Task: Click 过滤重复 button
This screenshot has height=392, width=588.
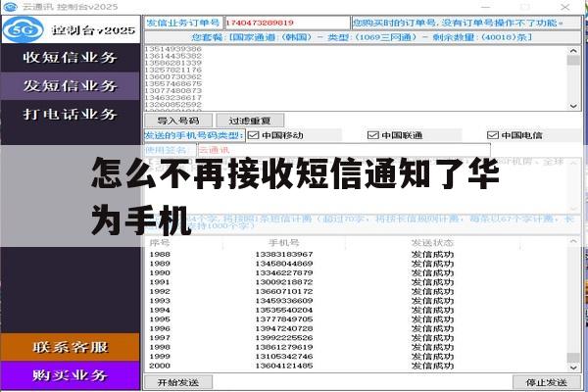Action: click(250, 121)
